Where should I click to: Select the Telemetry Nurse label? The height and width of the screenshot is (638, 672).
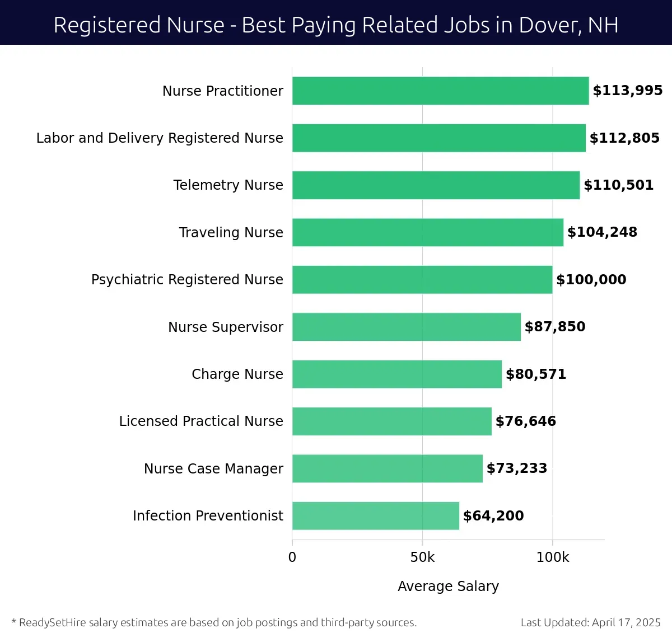coord(228,185)
